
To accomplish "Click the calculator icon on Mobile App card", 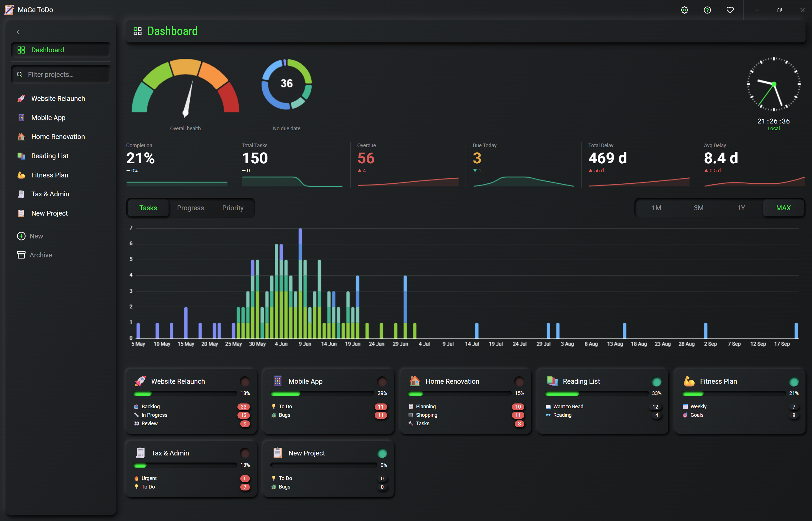I will [x=278, y=381].
